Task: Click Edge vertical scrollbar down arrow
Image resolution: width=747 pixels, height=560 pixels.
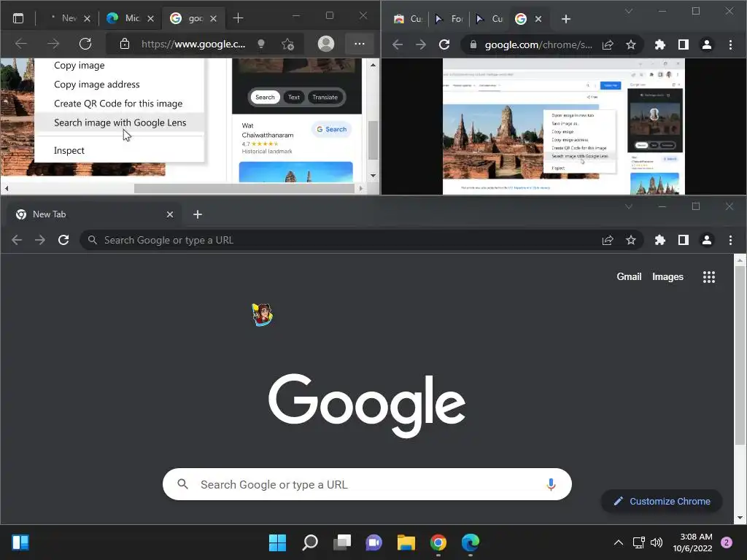Action: 373,176
